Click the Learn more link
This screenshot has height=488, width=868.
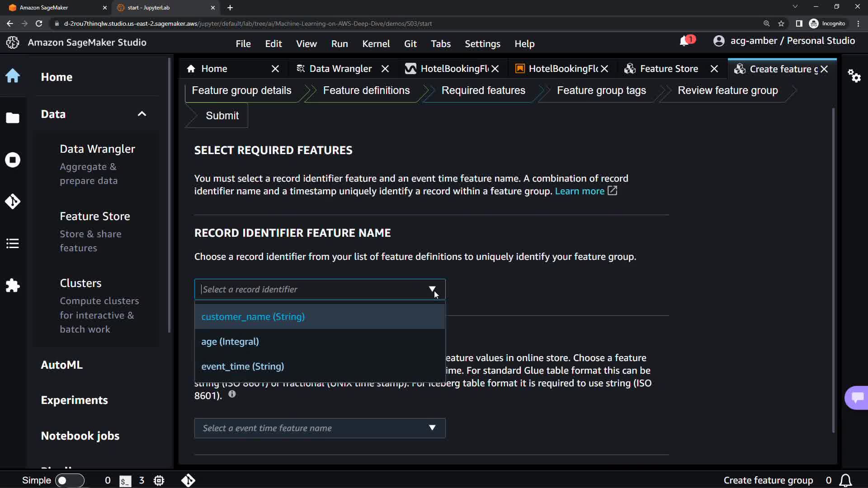coord(580,191)
